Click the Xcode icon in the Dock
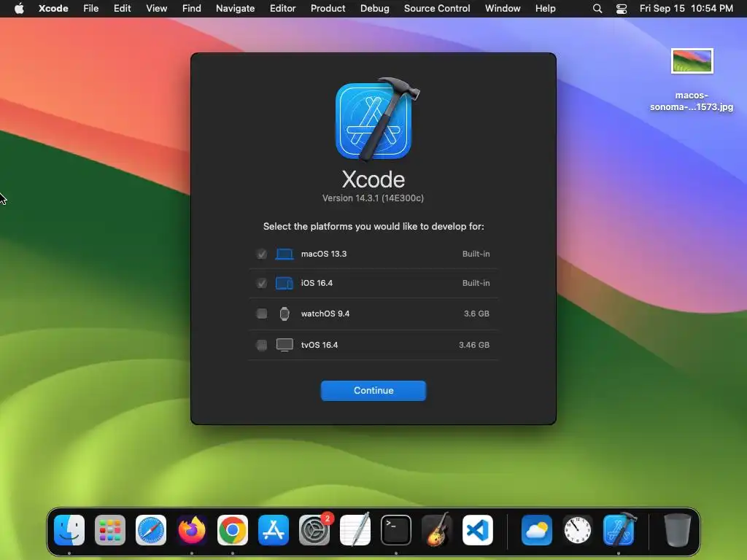Image resolution: width=747 pixels, height=560 pixels. 619,530
